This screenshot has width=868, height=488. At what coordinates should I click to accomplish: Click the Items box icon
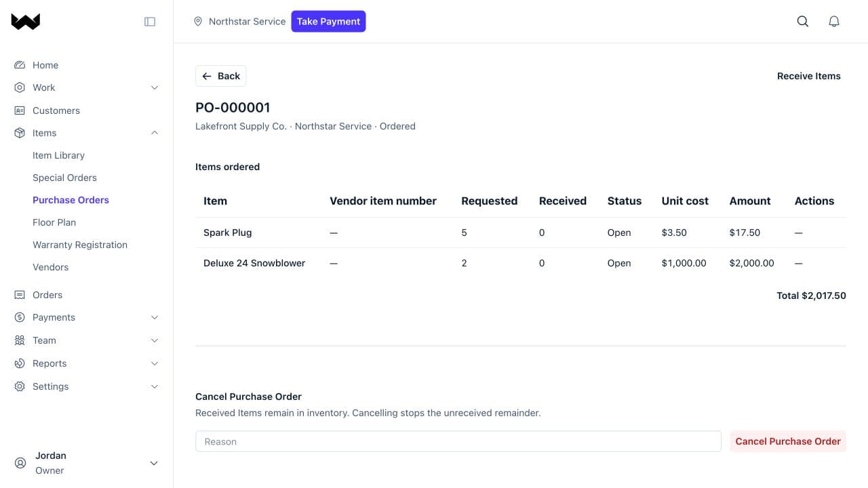pyautogui.click(x=20, y=133)
